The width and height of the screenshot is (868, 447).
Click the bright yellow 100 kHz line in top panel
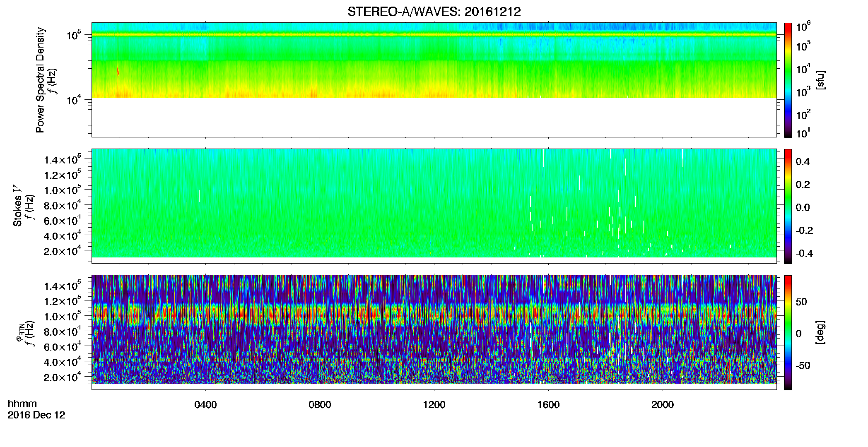[x=434, y=35]
